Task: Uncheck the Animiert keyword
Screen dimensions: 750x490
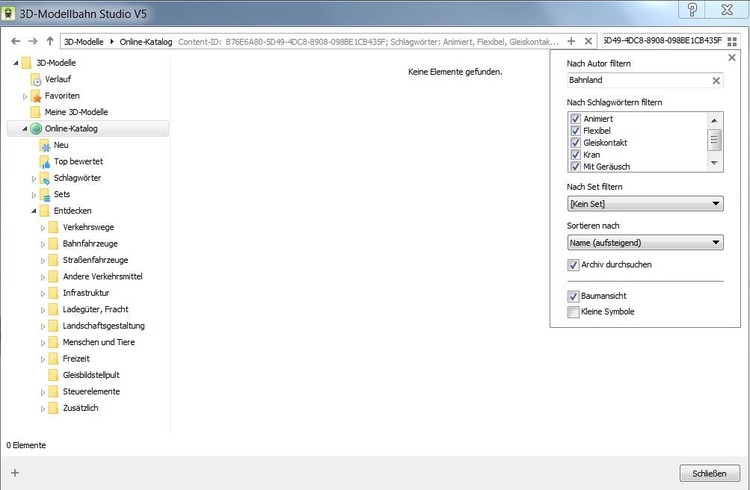Action: click(x=575, y=119)
